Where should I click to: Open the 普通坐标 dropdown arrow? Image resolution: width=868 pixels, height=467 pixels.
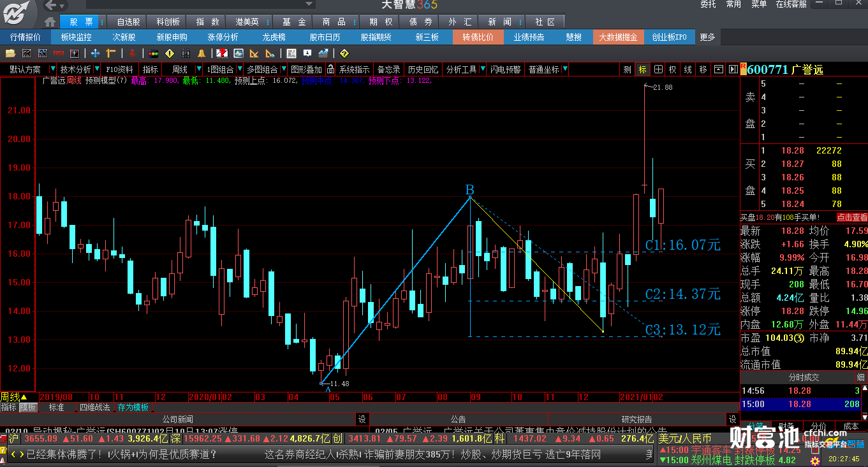coord(565,69)
